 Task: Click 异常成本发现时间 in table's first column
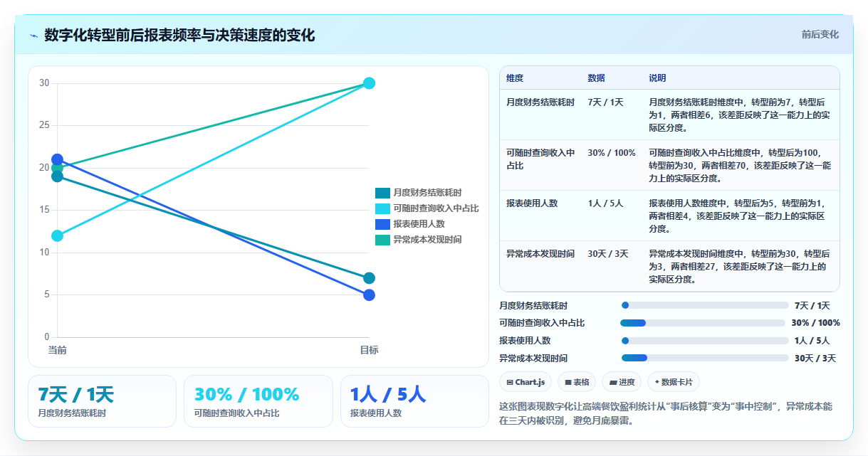(540, 254)
